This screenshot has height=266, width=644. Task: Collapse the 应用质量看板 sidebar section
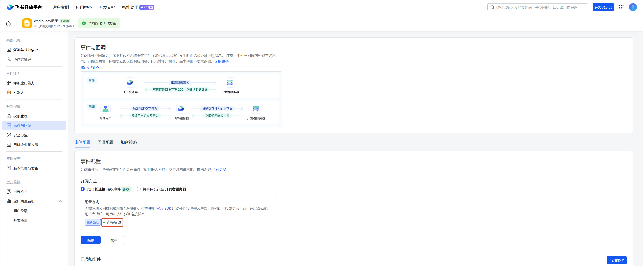(60, 201)
